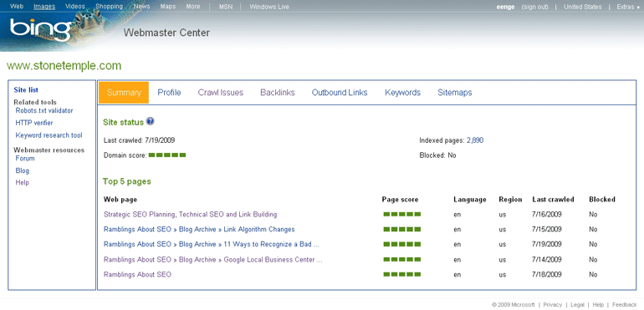This screenshot has height=310, width=644.
Task: Open the Site status help icon
Action: click(x=151, y=121)
